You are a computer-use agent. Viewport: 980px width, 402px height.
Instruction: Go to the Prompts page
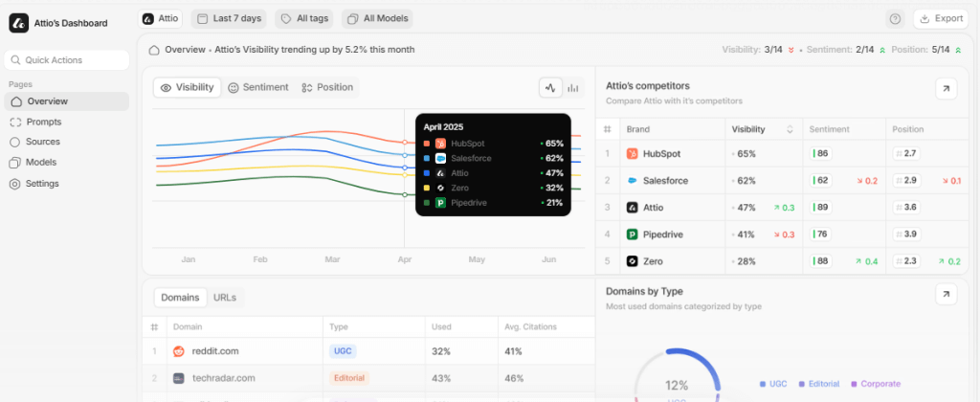[44, 122]
